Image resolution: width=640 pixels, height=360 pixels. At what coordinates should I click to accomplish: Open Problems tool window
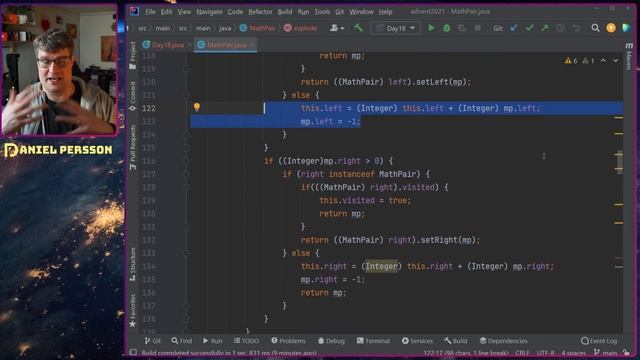click(x=288, y=340)
